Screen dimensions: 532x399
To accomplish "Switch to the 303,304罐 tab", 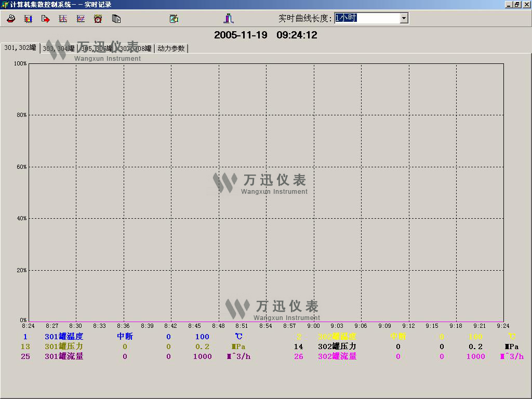I will (x=58, y=48).
